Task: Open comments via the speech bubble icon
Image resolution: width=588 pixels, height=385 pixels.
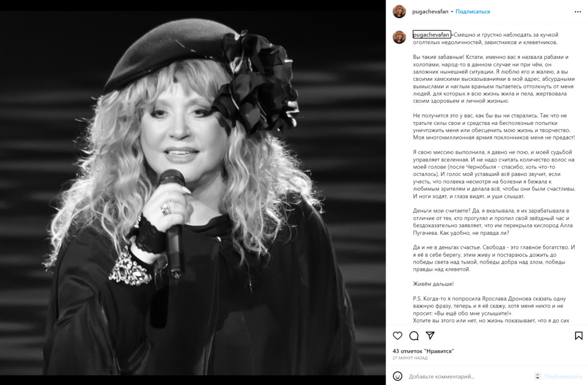Action: pos(414,336)
